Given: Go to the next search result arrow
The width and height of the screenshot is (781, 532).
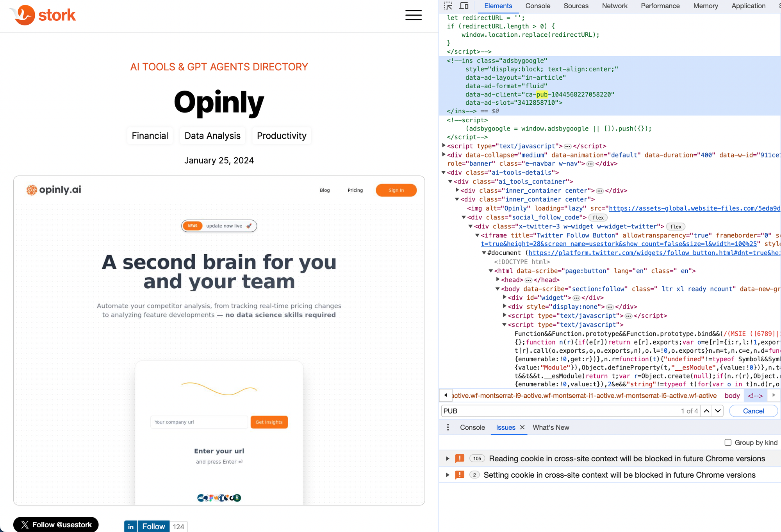Looking at the screenshot, I should tap(718, 411).
